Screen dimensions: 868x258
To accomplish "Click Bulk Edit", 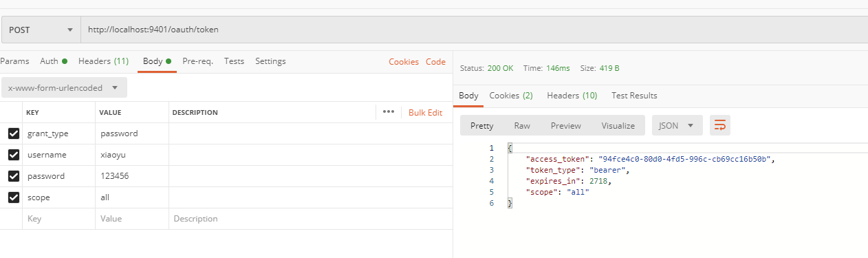I will tap(425, 113).
